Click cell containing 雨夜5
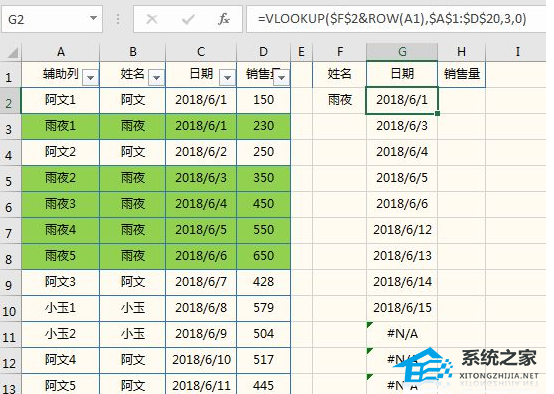The width and height of the screenshot is (554, 394). [60, 256]
